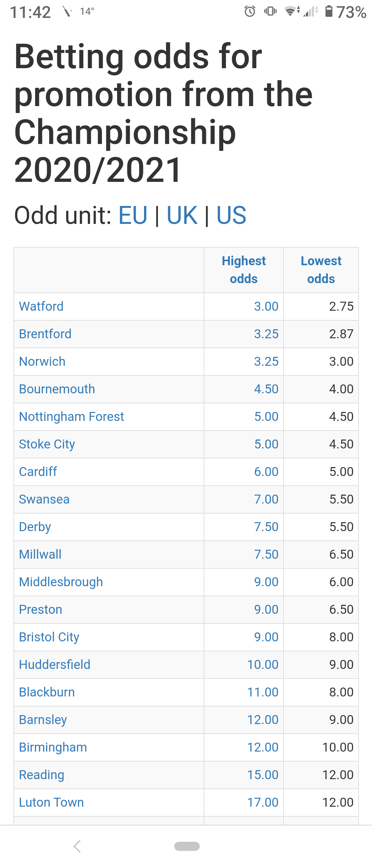This screenshot has height=868, width=372.
Task: Tap the vibrate mode status icon
Action: [270, 11]
